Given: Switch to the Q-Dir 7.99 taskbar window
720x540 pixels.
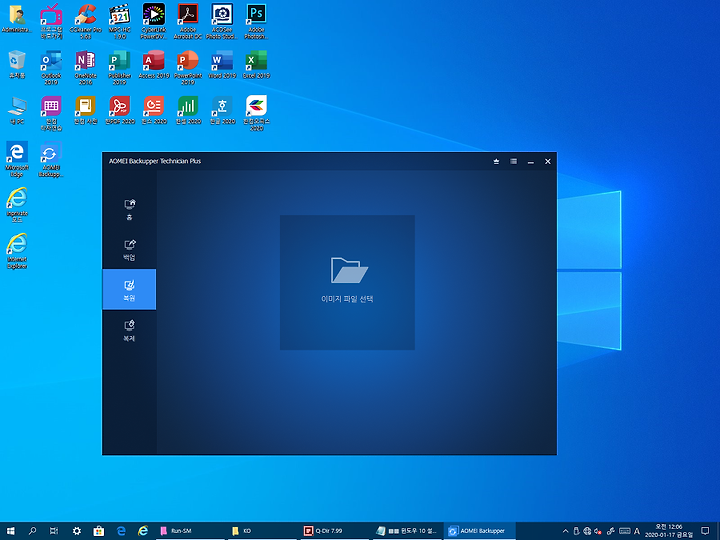Looking at the screenshot, I should point(335,531).
